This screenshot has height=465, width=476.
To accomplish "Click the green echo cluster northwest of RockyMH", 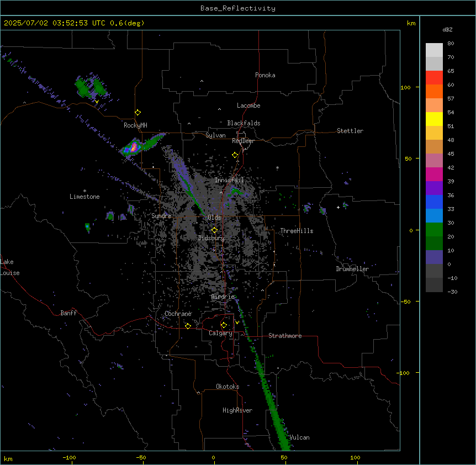I will point(91,87).
